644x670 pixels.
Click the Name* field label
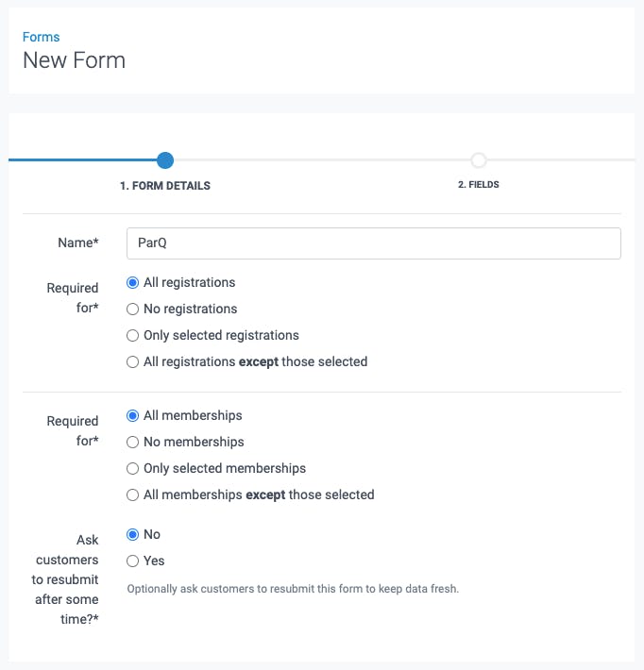pos(76,243)
